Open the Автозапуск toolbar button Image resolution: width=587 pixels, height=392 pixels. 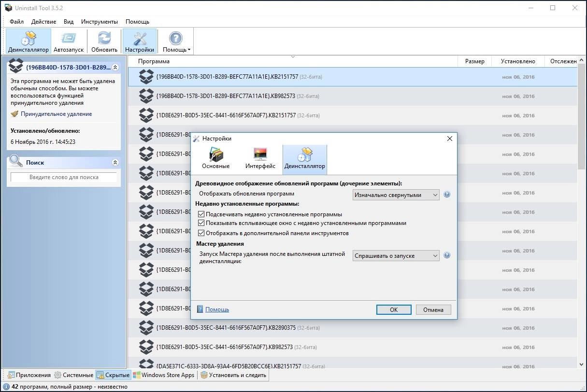(x=69, y=42)
